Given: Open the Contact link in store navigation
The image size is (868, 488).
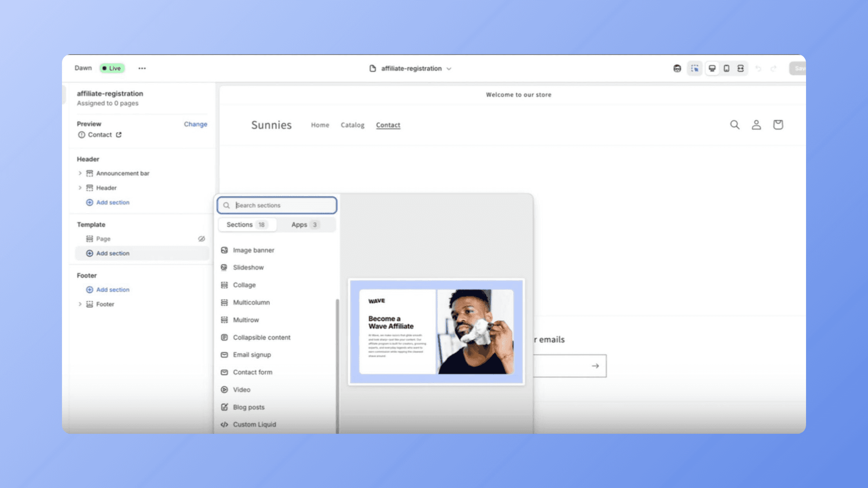Looking at the screenshot, I should 388,125.
